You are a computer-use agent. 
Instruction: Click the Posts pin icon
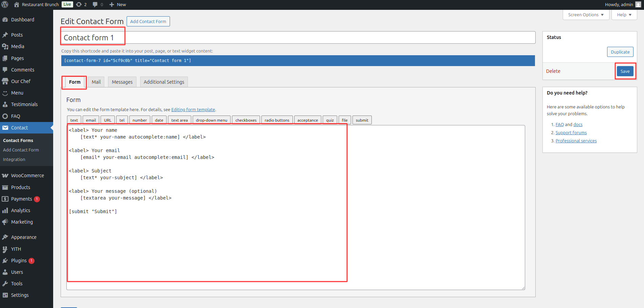coord(5,35)
